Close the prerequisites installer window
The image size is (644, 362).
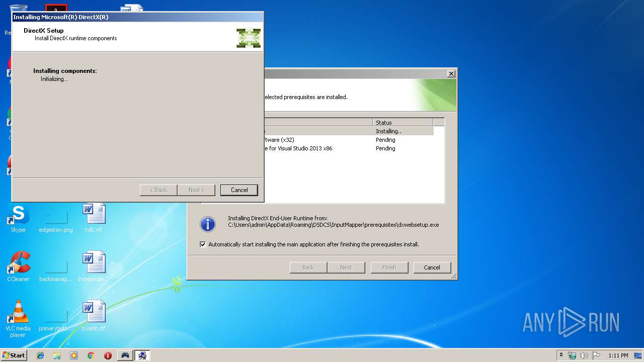click(451, 73)
